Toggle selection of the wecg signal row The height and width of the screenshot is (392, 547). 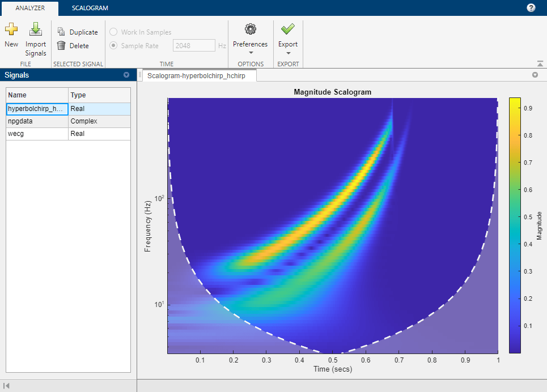click(x=37, y=133)
